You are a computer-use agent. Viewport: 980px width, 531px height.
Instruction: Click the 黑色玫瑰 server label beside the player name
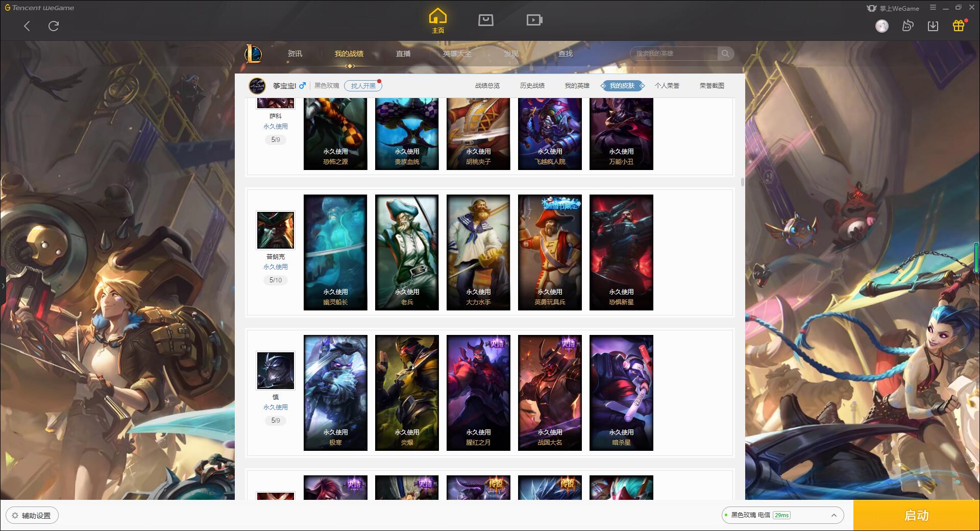(x=327, y=86)
